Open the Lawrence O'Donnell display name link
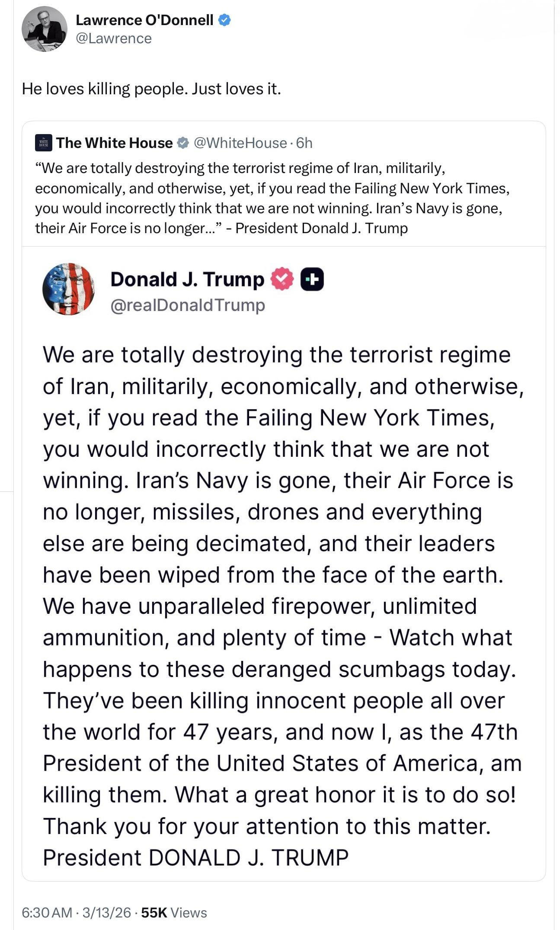 [x=144, y=20]
